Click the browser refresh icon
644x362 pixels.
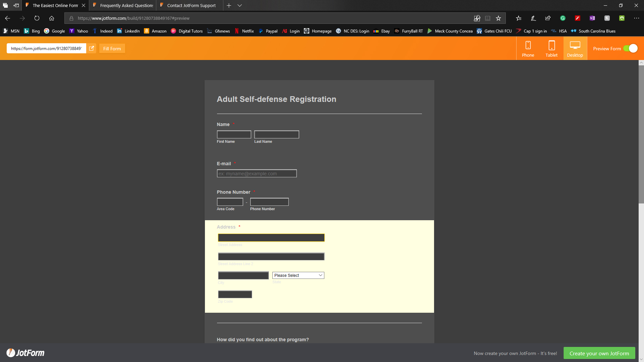click(x=37, y=18)
